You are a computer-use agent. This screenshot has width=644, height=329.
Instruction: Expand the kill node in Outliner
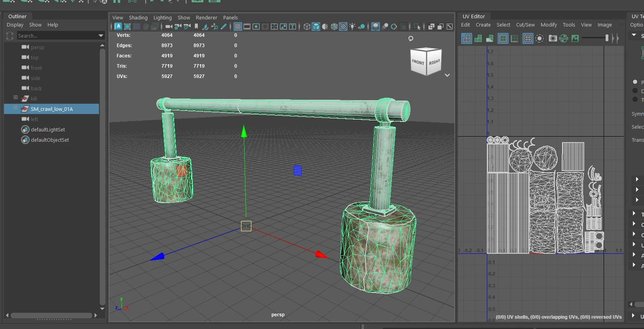(x=16, y=97)
